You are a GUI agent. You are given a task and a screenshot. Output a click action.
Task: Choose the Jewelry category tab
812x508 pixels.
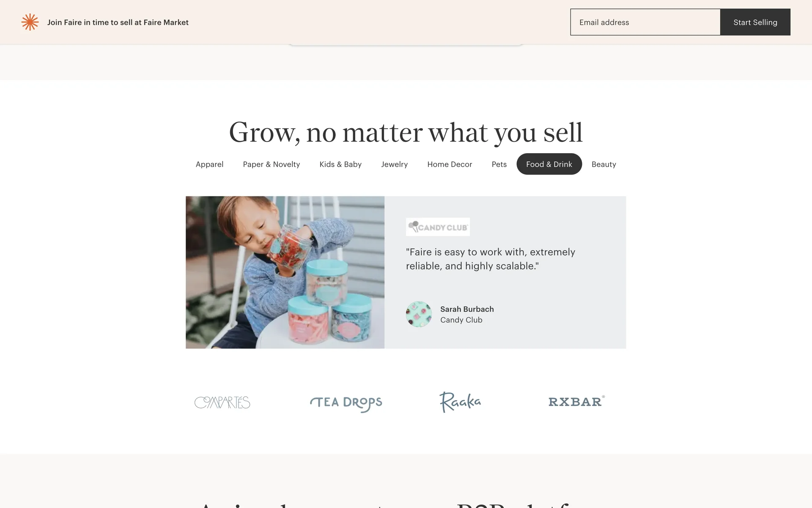(x=394, y=164)
